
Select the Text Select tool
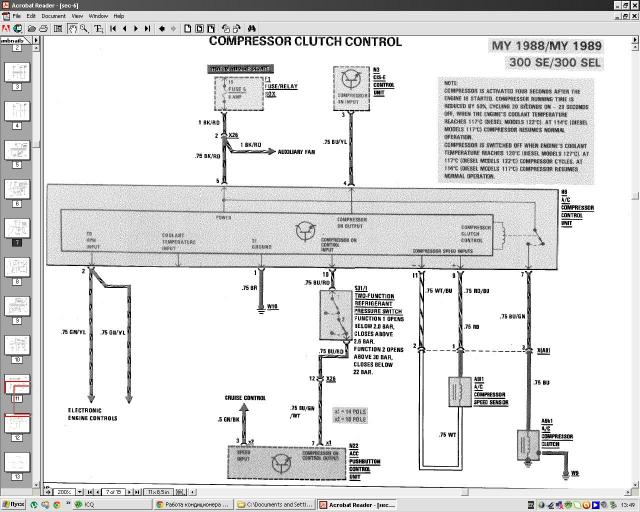[x=98, y=29]
